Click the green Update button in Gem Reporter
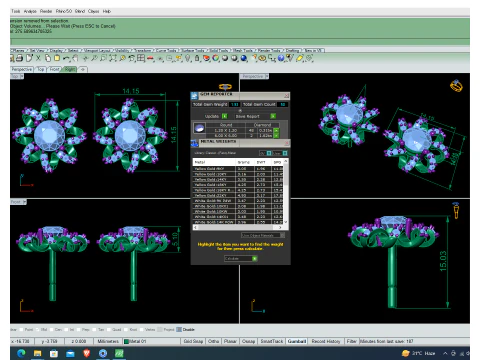This screenshot has height=360, width=480. pos(225,116)
